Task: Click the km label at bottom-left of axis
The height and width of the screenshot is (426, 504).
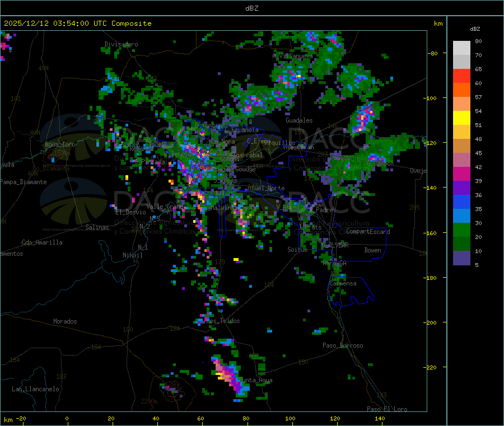Action: (8, 420)
